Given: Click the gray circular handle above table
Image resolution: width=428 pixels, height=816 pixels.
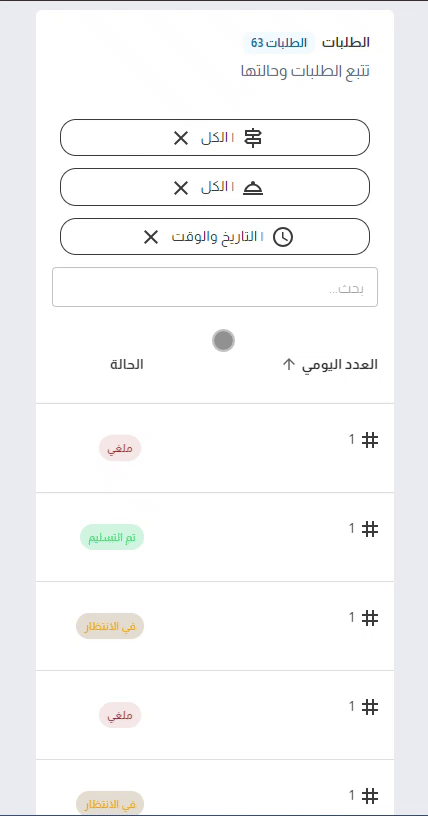Looking at the screenshot, I should coord(223,340).
